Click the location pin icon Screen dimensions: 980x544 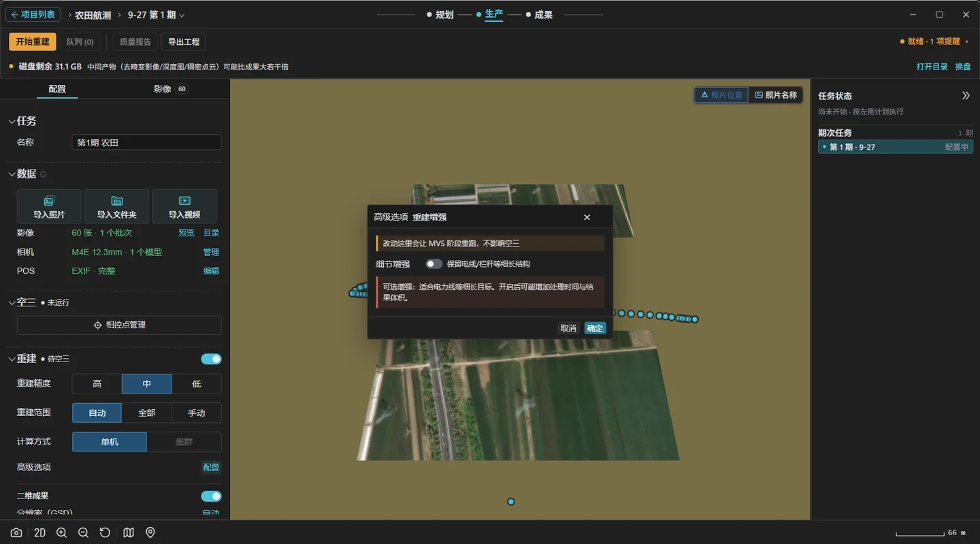[150, 532]
